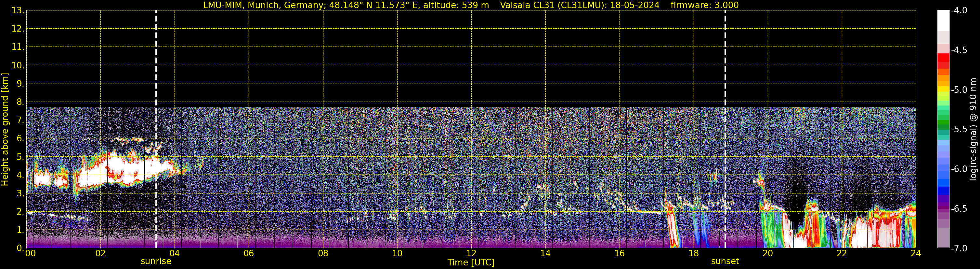Viewport: 980px width, 269px height.
Task: Click the 24 tick label on the time axis
Action: 916,254
